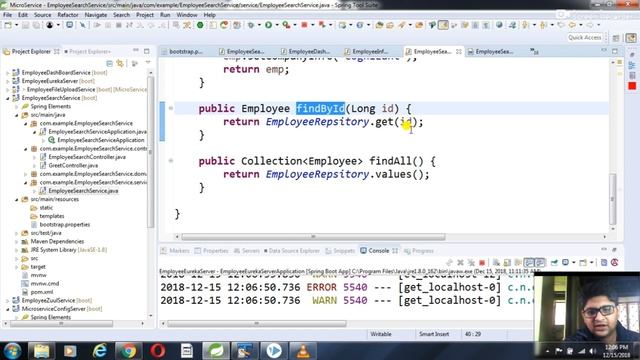
Task: Minimize the Project Explorer panel
Action: tap(136, 51)
